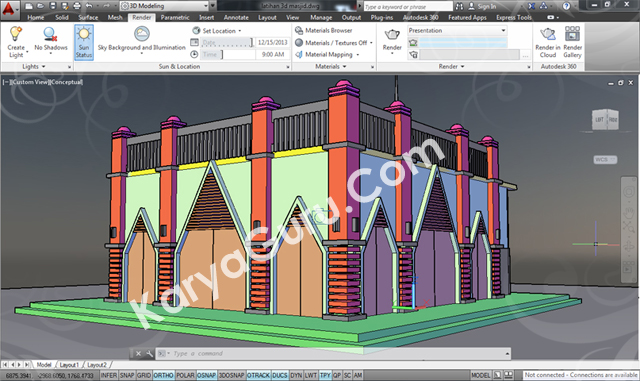Click the Sky Background and Illumination icon
The height and width of the screenshot is (381, 640).
[142, 33]
